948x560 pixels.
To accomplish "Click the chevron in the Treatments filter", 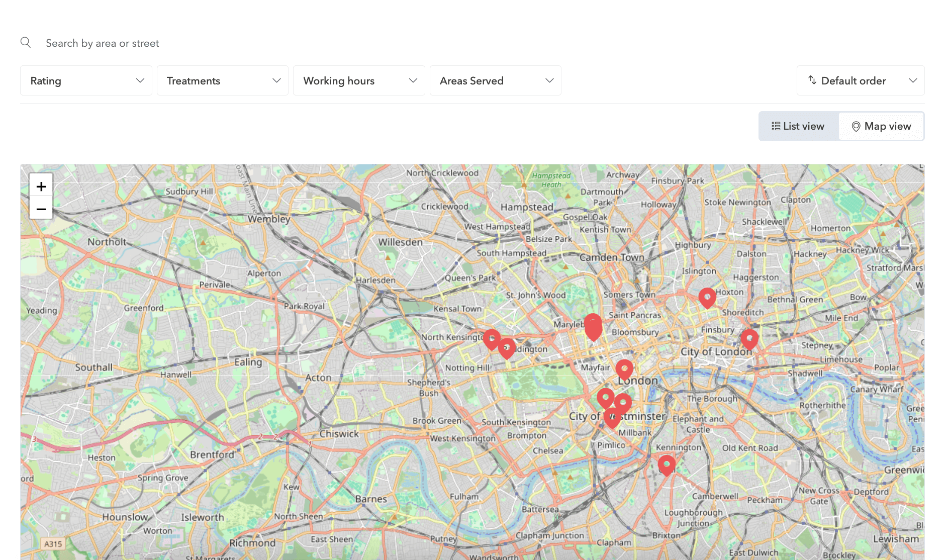I will [276, 80].
